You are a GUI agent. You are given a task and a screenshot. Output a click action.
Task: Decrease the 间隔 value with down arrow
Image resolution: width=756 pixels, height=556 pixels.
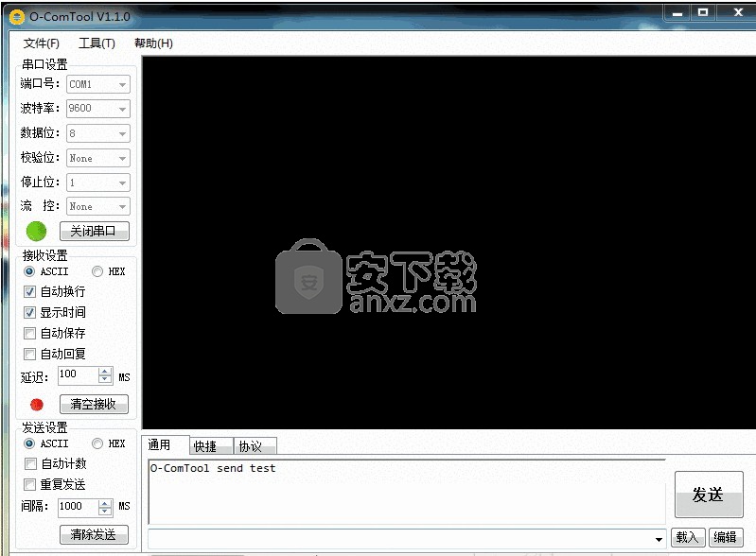[105, 512]
